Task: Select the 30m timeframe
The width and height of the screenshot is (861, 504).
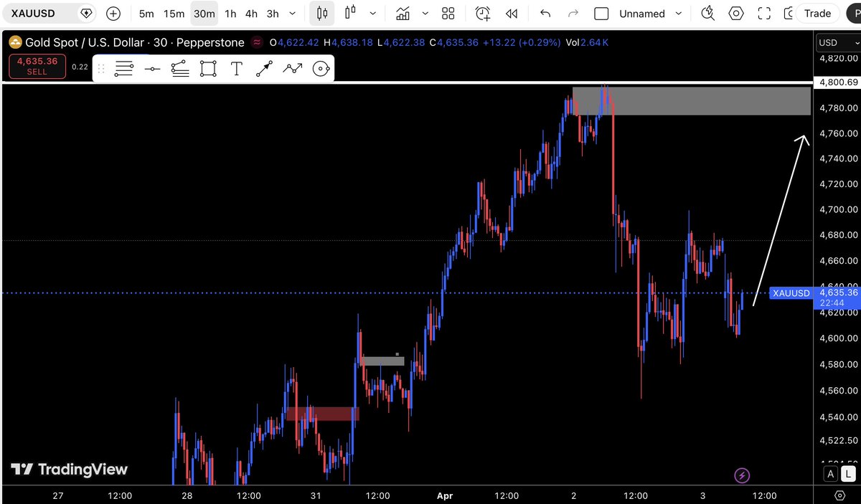Action: 204,14
